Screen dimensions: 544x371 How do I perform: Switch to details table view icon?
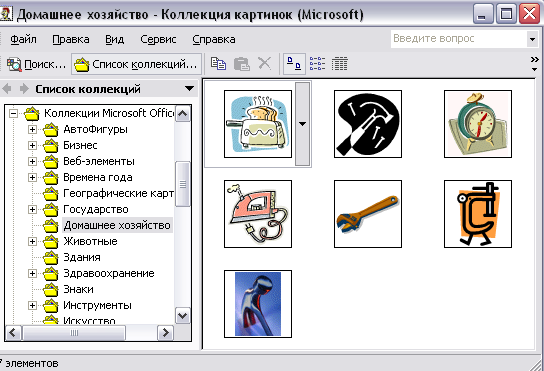339,64
